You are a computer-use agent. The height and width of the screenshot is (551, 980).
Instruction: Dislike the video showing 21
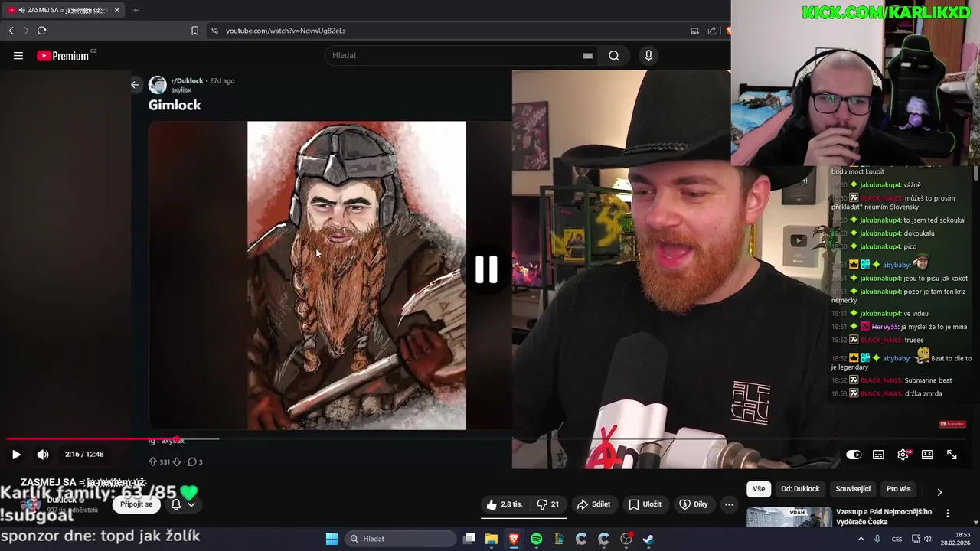(x=547, y=504)
